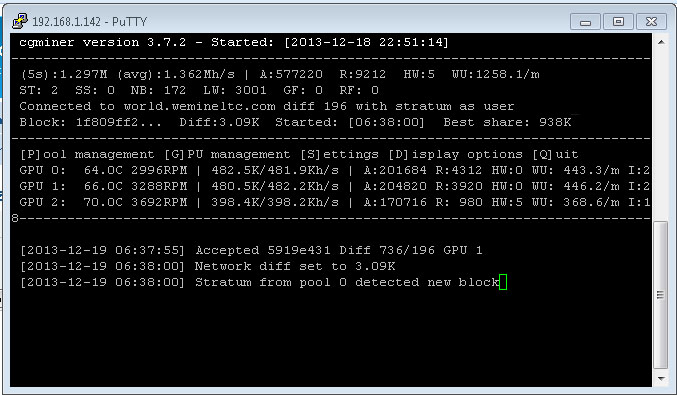Screen dimensions: 677x396
Task: Click the green terminal cursor
Action: click(503, 282)
